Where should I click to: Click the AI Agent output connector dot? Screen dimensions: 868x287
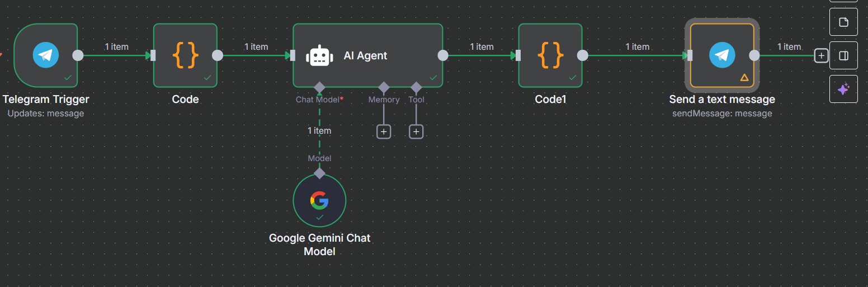click(443, 55)
